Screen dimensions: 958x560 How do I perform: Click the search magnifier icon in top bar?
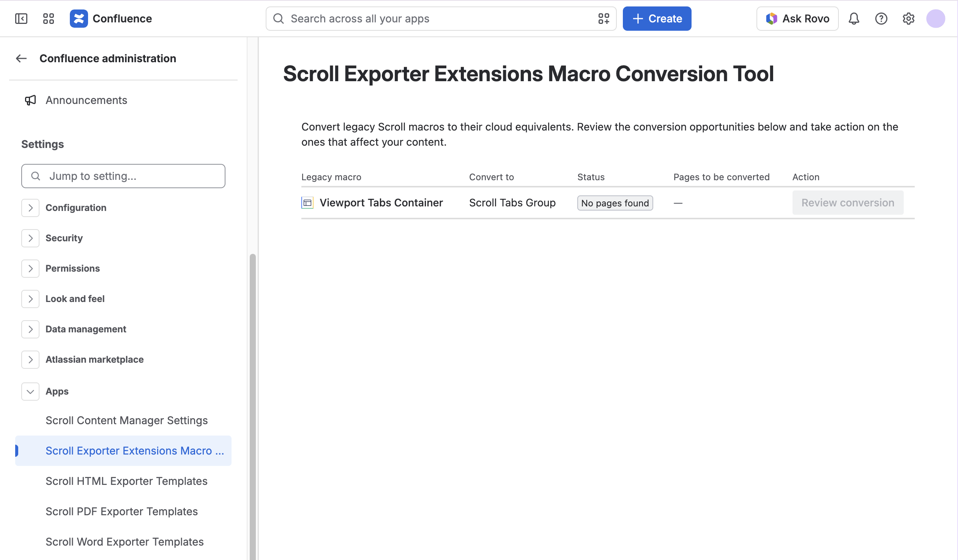pos(279,19)
